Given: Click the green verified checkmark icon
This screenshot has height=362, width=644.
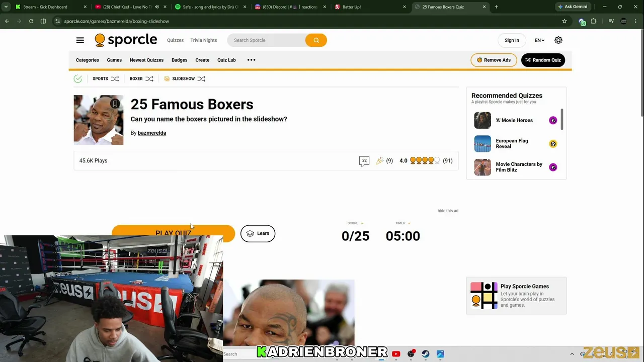Looking at the screenshot, I should click(78, 79).
